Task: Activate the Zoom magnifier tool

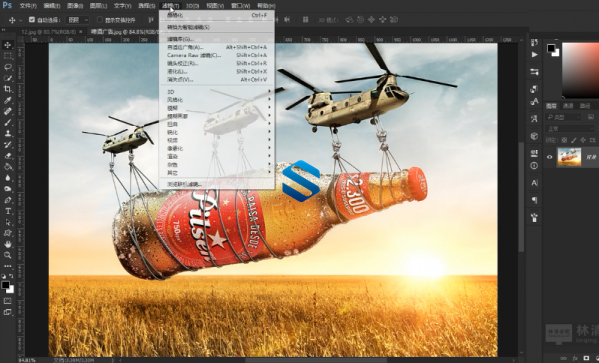Action: (8, 255)
